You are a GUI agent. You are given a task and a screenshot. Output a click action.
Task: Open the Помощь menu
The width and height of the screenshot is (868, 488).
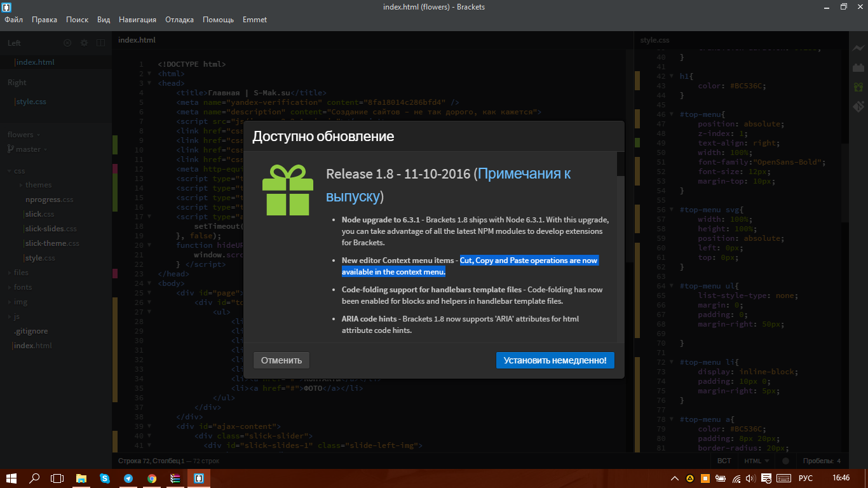coord(219,20)
